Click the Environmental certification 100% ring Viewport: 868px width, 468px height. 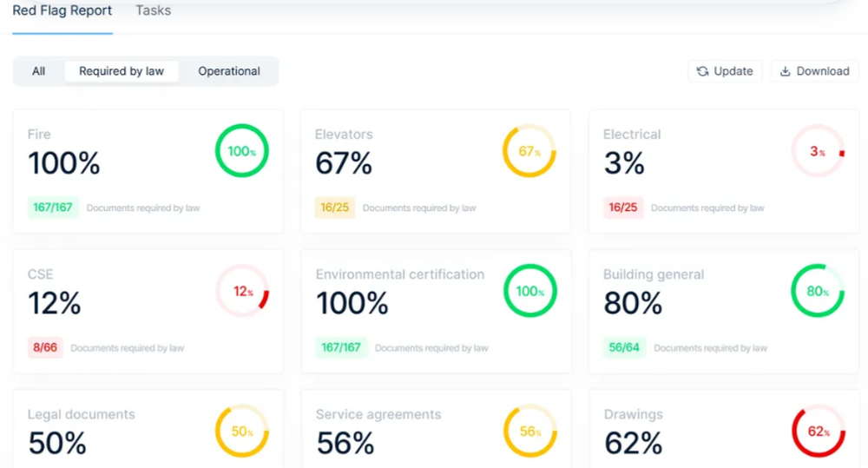click(x=529, y=291)
